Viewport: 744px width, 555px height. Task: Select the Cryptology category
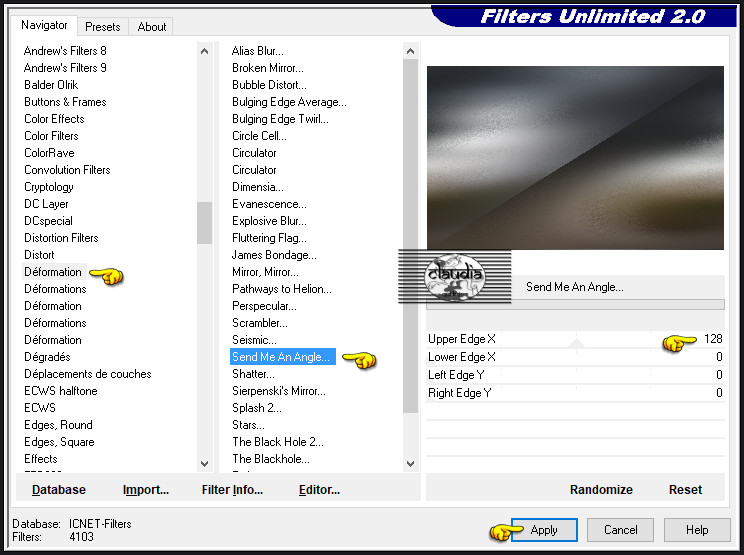49,187
